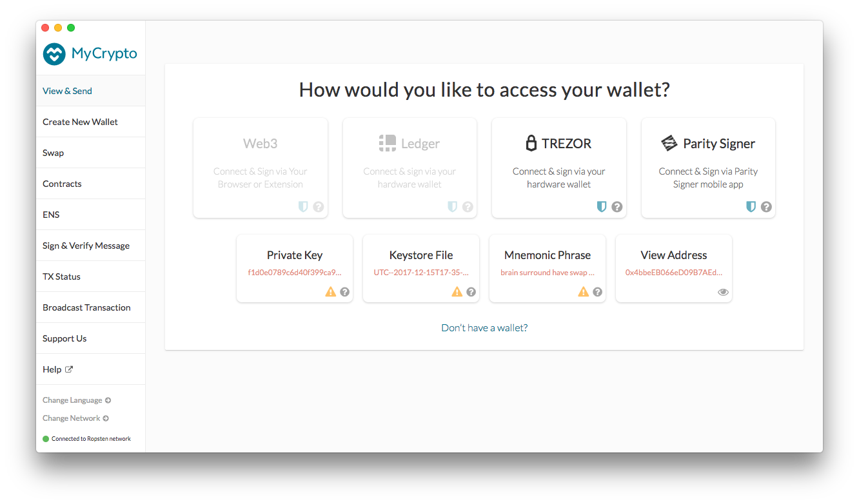Click the Parity Signer logo icon

pyautogui.click(x=669, y=143)
